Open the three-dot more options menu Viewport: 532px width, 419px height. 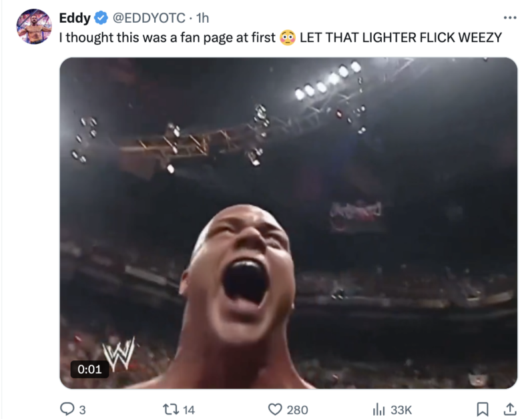click(x=510, y=17)
